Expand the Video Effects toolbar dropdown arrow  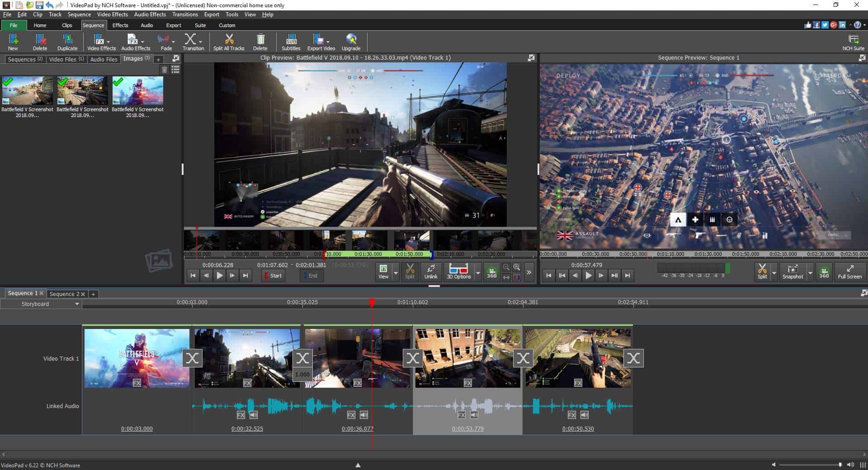pos(108,42)
